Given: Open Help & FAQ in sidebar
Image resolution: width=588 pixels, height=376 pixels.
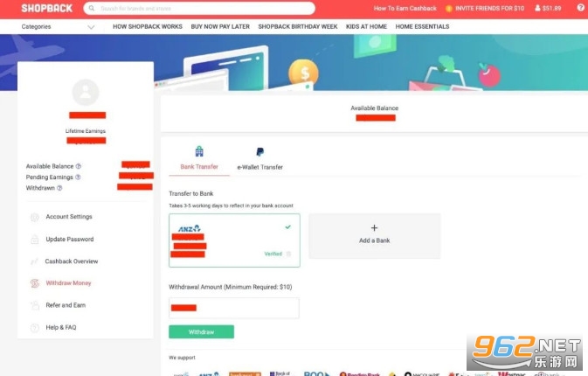Looking at the screenshot, I should (x=61, y=328).
